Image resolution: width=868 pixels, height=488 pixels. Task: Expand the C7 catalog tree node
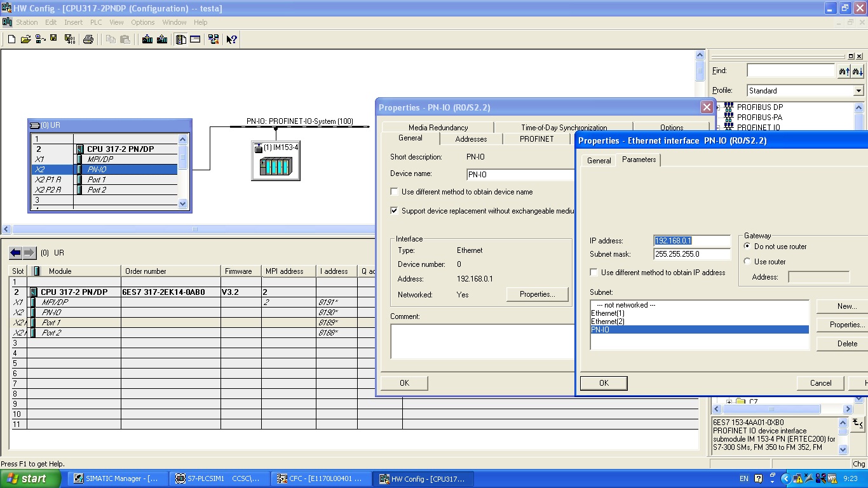point(729,402)
